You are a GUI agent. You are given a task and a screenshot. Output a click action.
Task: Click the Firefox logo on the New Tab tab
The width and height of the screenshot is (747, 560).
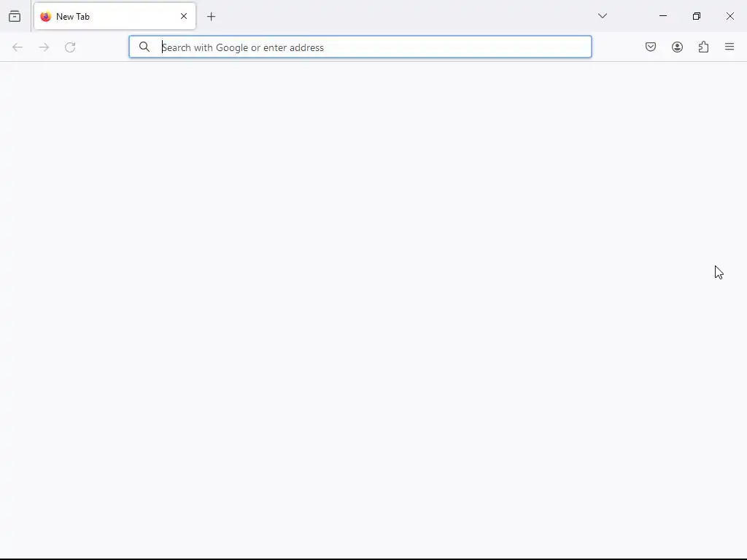pyautogui.click(x=46, y=17)
